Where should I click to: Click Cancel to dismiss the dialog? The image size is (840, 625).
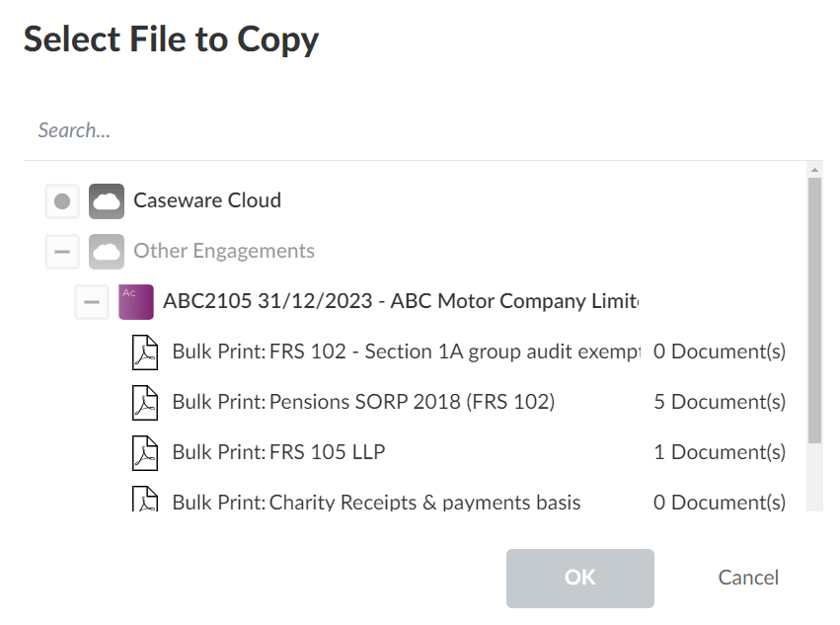click(x=747, y=578)
